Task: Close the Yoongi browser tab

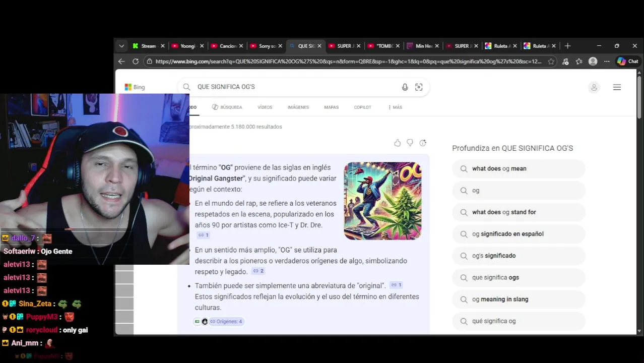Action: point(202,46)
